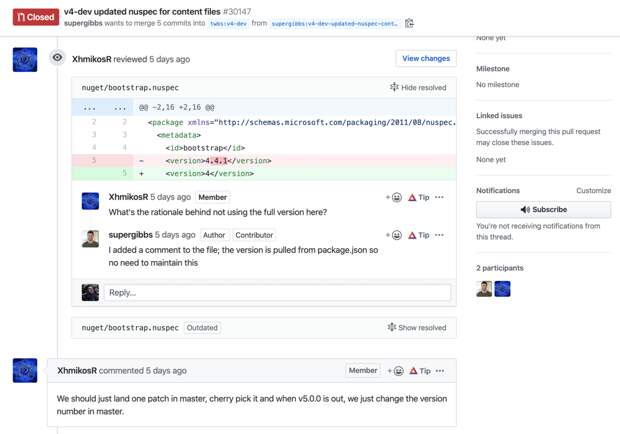Screen dimensions: 620x434
Task: Open the reviewed 5 days ago timestamp
Action: [x=170, y=59]
